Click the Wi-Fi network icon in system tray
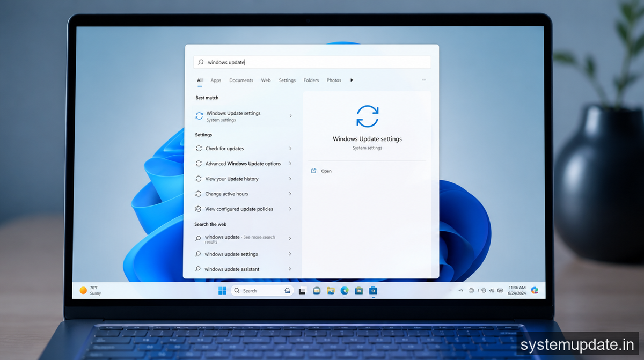 492,291
